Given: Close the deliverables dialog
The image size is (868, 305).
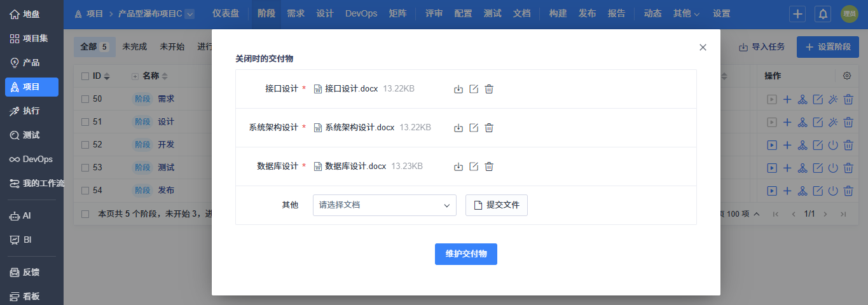Looking at the screenshot, I should pyautogui.click(x=703, y=47).
